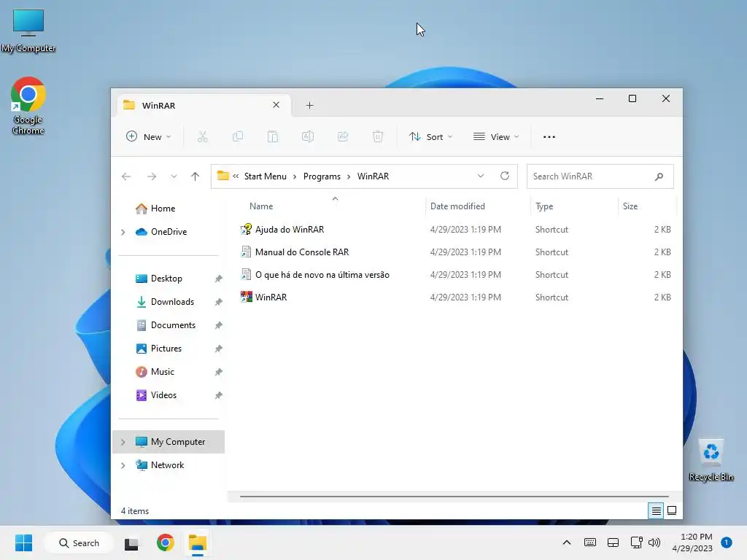Switch to large icons view layout

[672, 511]
